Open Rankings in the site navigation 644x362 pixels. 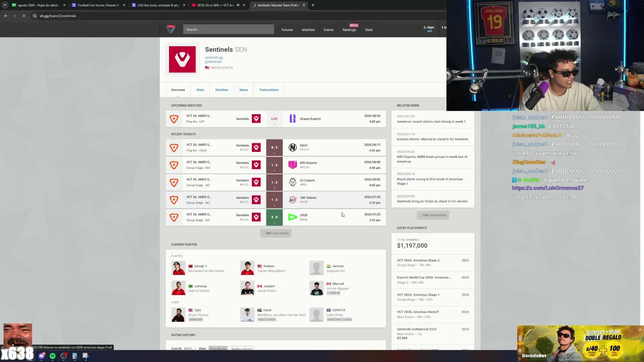tap(349, 30)
